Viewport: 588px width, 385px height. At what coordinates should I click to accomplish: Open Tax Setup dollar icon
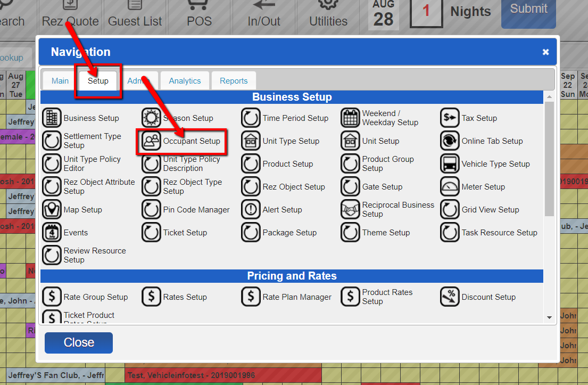point(450,118)
